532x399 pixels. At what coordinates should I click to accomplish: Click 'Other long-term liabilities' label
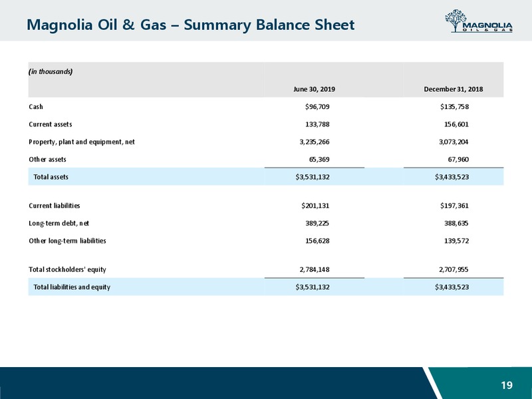(x=67, y=241)
